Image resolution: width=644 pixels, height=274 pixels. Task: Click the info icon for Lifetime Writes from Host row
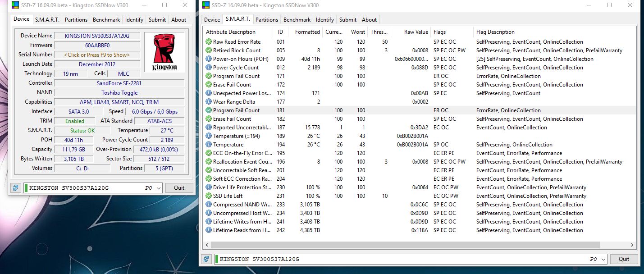(x=209, y=222)
